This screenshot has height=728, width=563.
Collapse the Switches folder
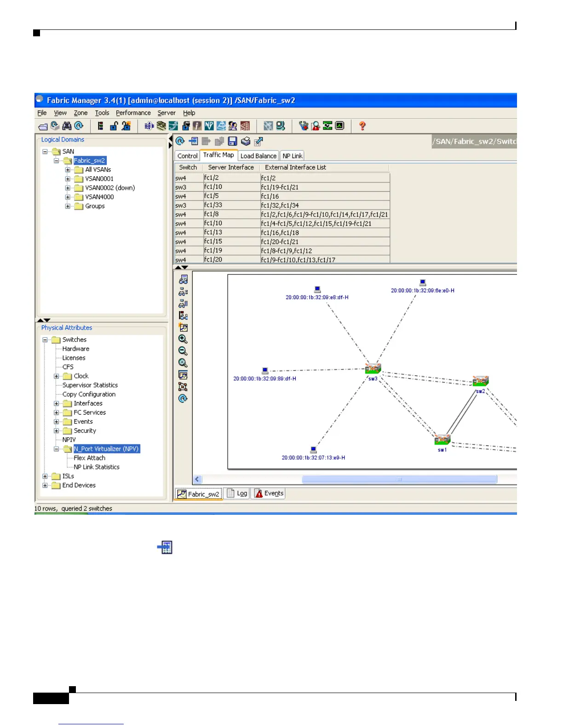[45, 340]
